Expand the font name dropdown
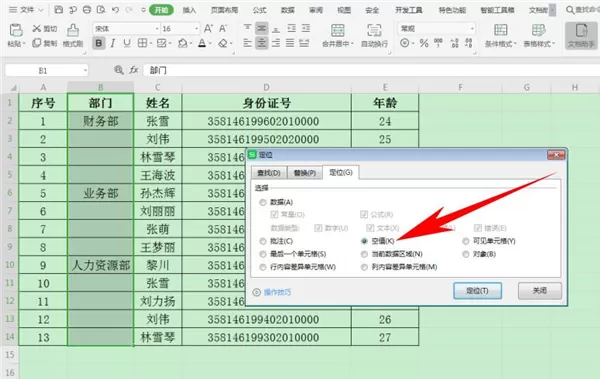This screenshot has height=379, width=600. 157,29
